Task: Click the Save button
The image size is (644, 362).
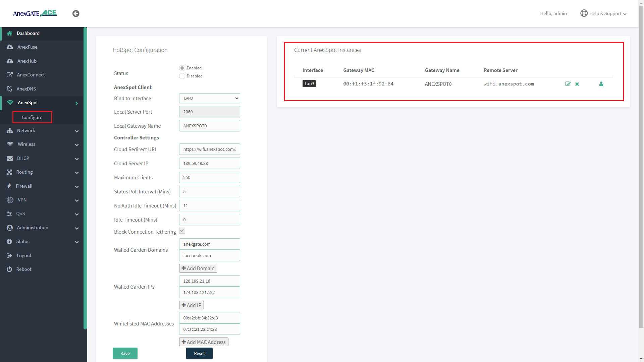Action: [x=125, y=353]
